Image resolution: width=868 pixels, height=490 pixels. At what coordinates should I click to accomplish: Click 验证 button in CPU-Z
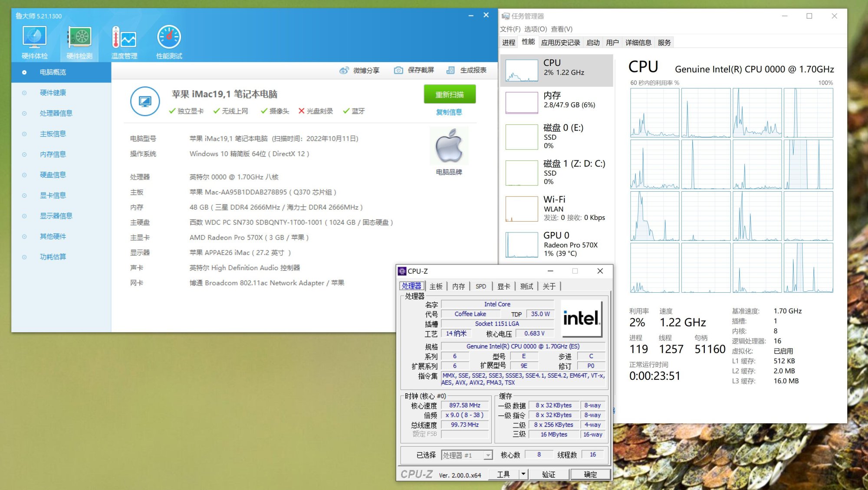point(549,474)
